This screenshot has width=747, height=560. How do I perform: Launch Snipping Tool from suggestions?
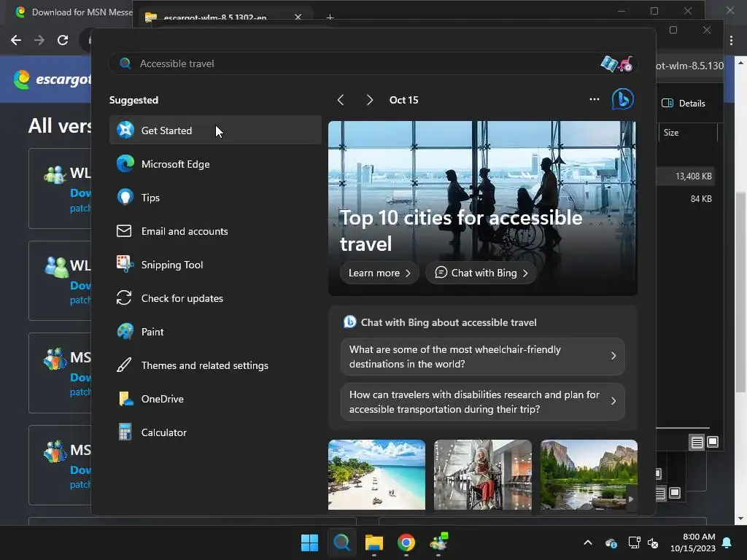(x=215, y=264)
